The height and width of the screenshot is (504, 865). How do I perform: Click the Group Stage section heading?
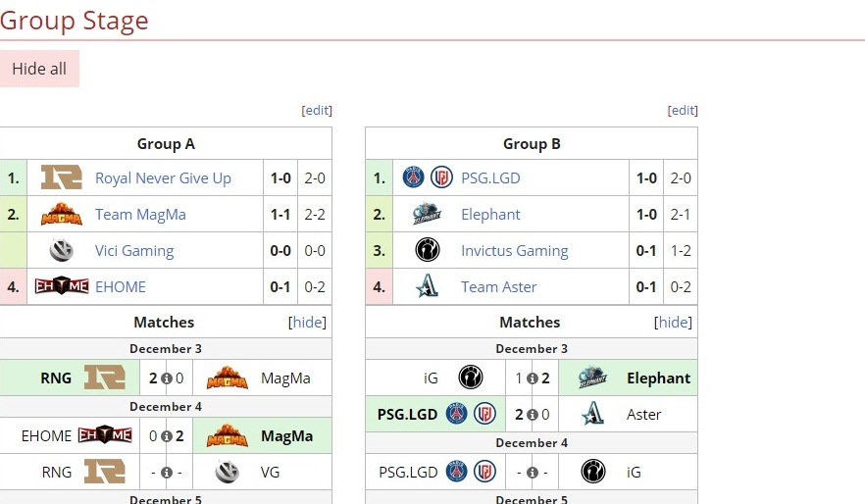75,20
